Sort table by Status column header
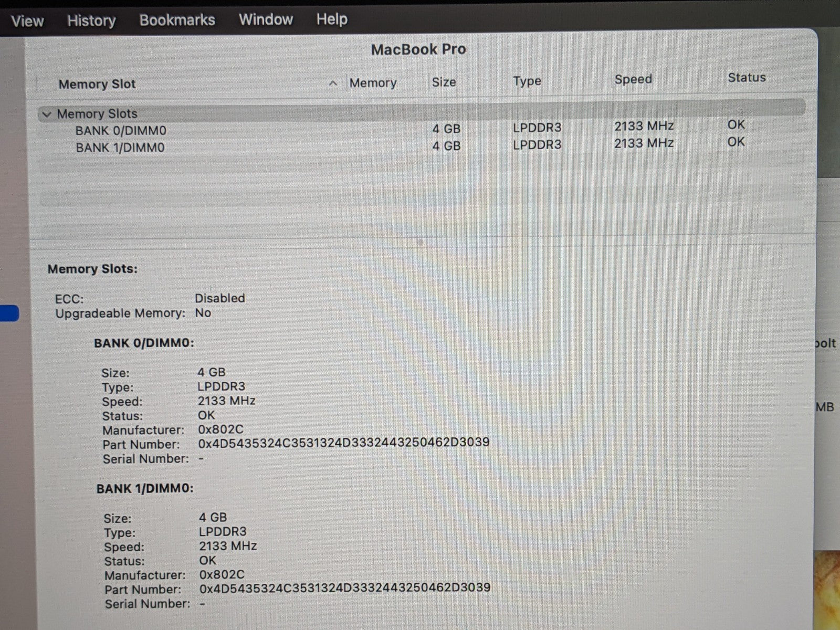The height and width of the screenshot is (630, 840). coord(746,78)
